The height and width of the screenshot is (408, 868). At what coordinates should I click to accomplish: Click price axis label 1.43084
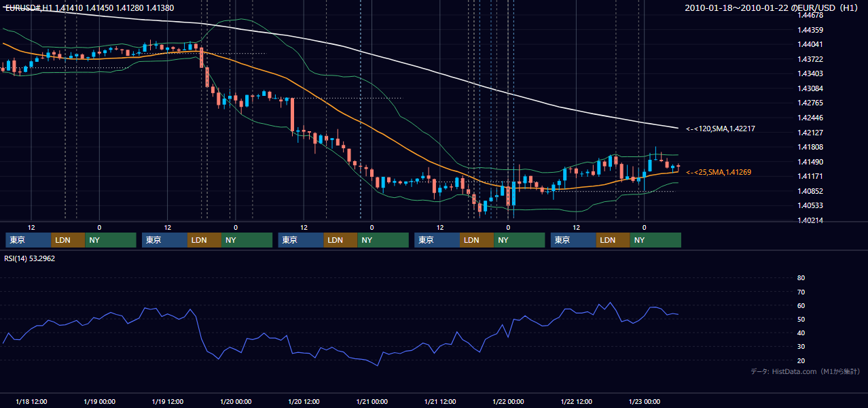click(x=810, y=88)
